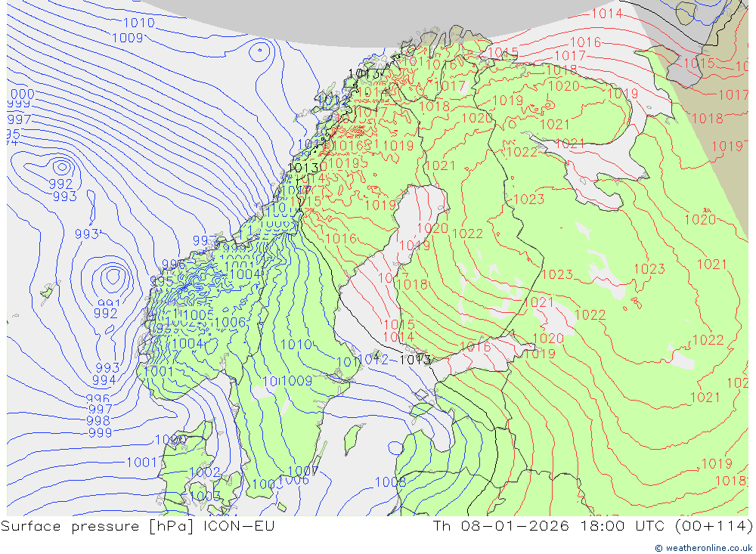Click the weatheronline.co.uk copyright text
The height and width of the screenshot is (554, 756).
(703, 548)
